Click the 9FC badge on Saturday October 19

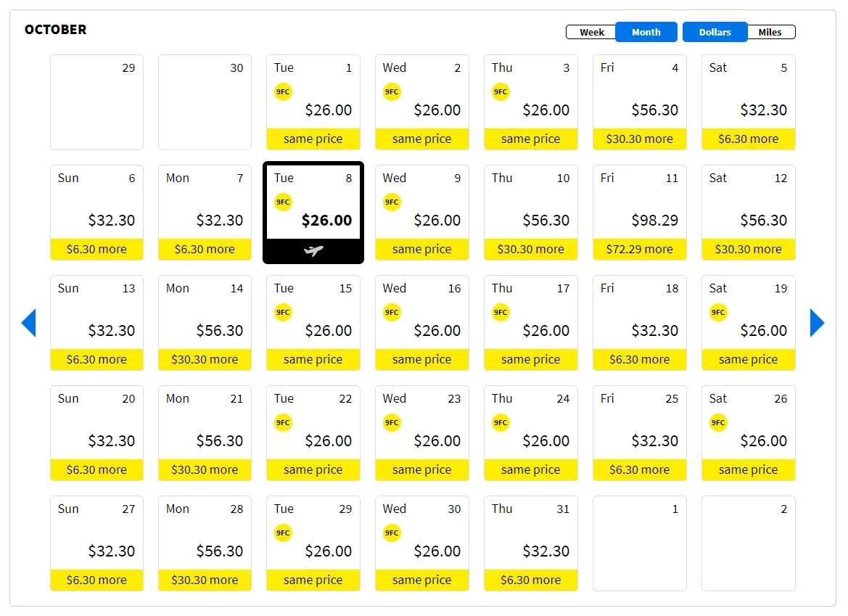tap(718, 313)
